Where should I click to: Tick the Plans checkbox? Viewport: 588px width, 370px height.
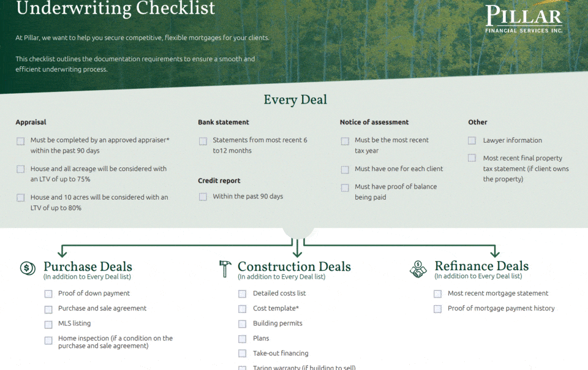[243, 339]
